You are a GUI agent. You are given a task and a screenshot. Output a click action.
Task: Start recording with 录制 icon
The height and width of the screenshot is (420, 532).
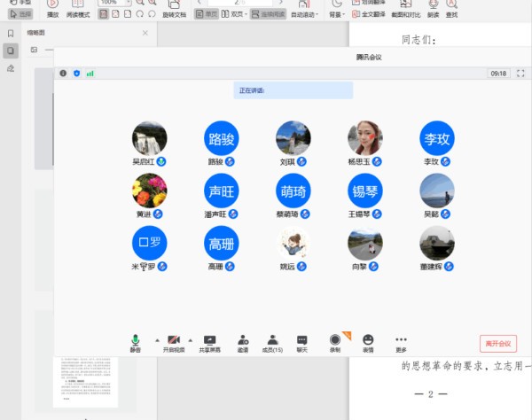[335, 341]
